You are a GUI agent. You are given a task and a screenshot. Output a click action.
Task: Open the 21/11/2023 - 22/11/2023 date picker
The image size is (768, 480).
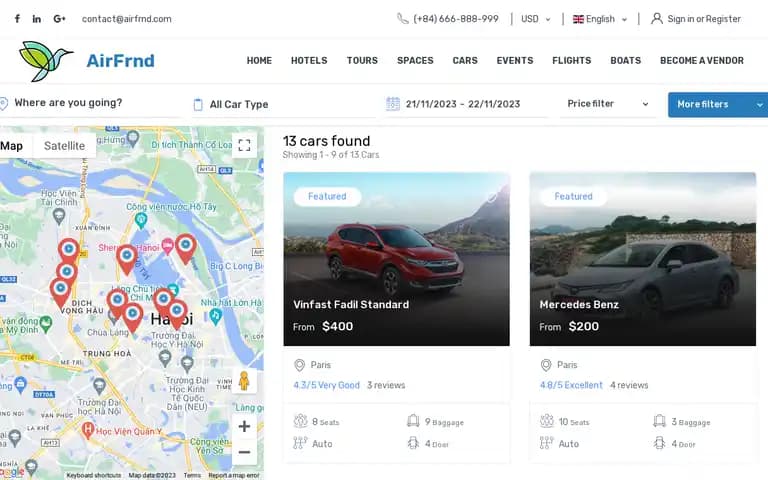pyautogui.click(x=463, y=104)
